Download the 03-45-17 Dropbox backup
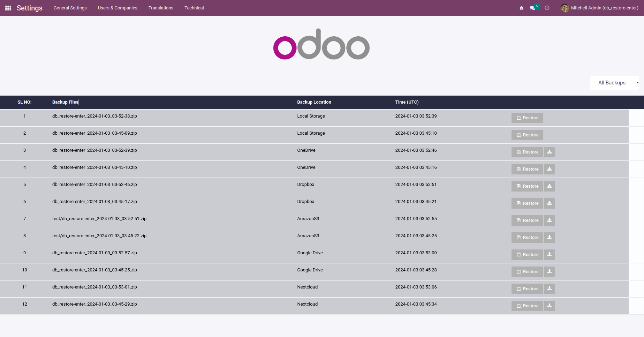Viewport: 644px width, 337px height. point(550,203)
